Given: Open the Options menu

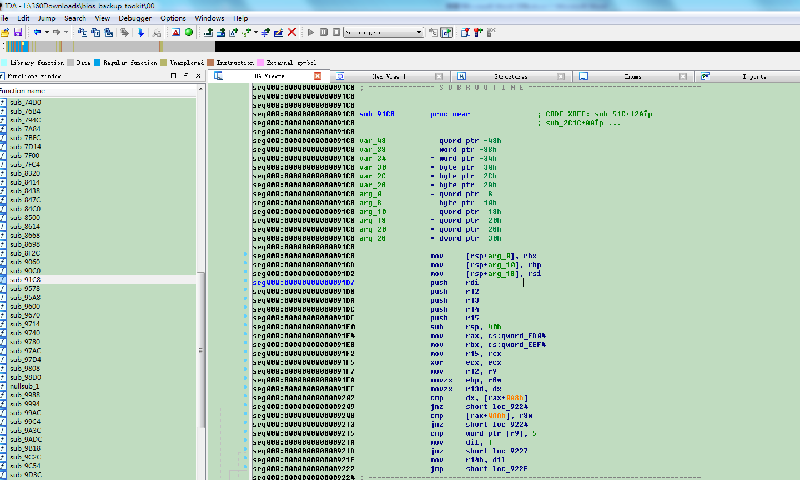Looking at the screenshot, I should [x=172, y=18].
